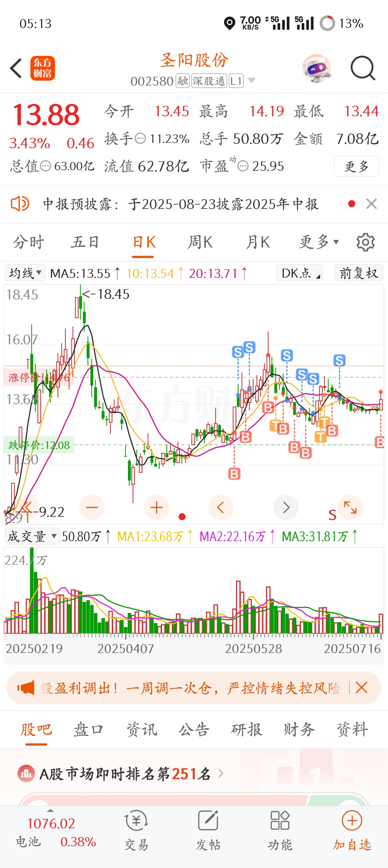Select the 日K tab

tap(144, 242)
